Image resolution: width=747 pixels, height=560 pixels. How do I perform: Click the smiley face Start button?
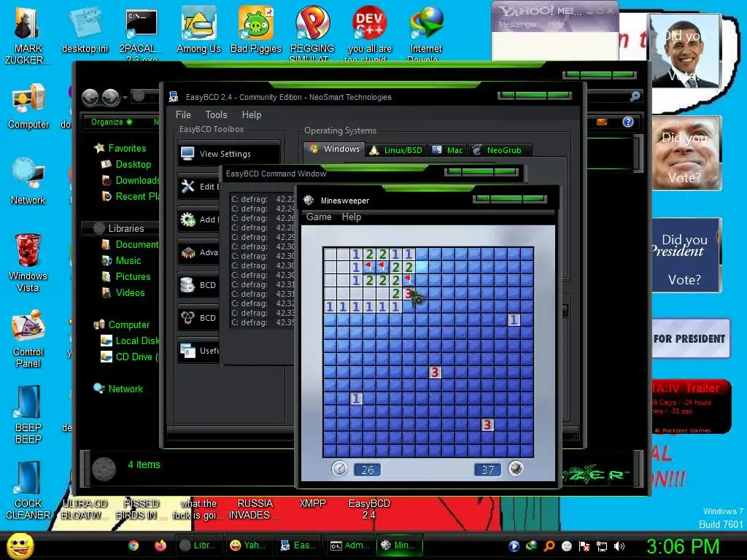(20, 545)
